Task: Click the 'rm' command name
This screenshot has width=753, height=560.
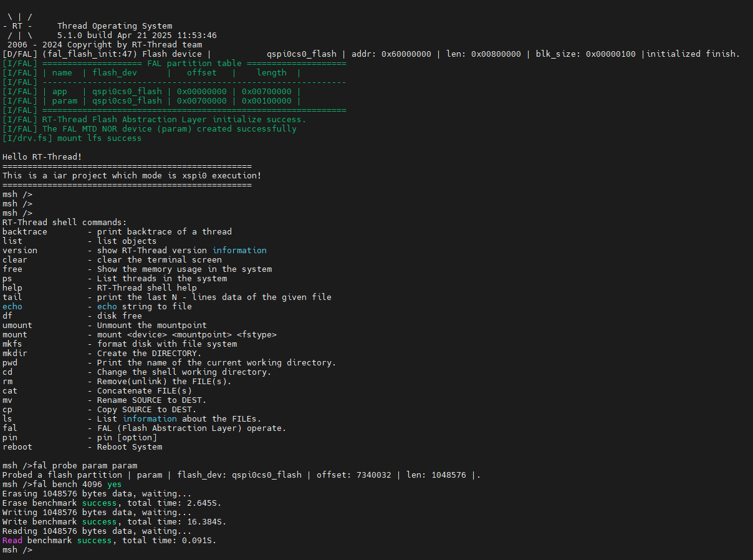Action: tap(7, 382)
